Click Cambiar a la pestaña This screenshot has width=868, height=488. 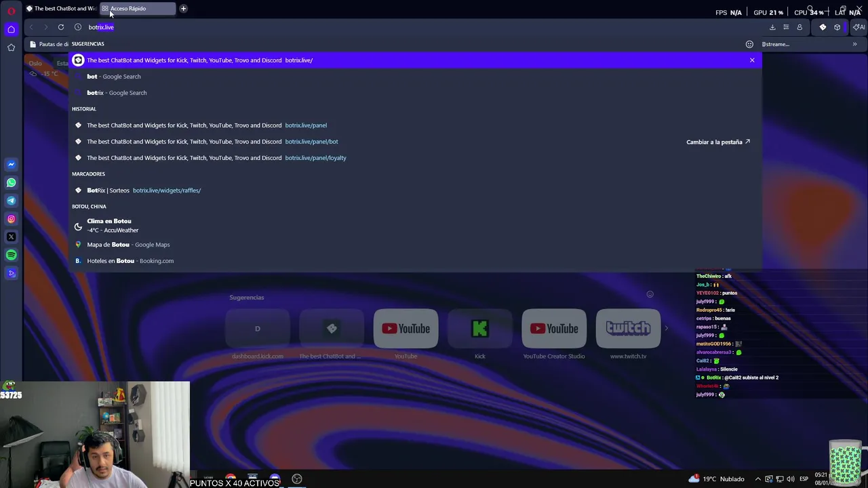(x=718, y=142)
